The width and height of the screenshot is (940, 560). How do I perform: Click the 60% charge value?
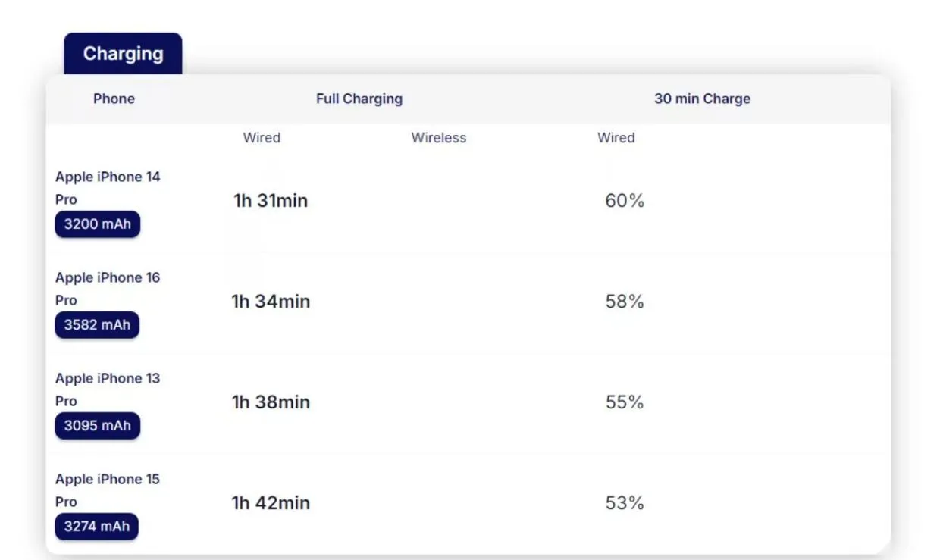(624, 201)
